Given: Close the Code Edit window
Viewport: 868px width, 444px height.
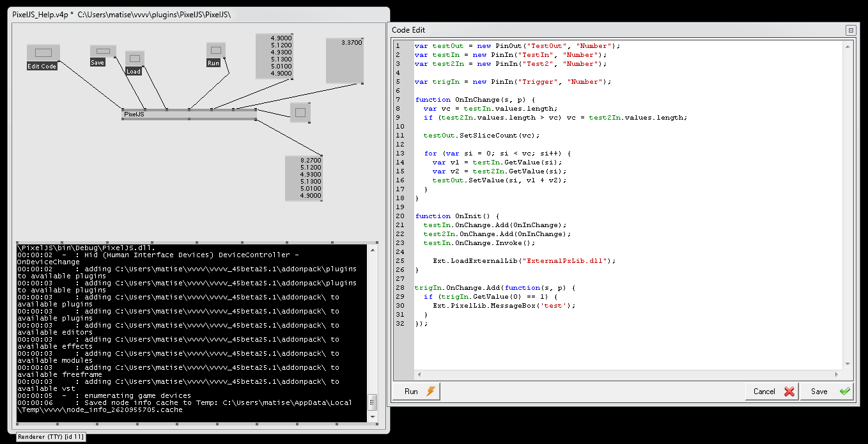Looking at the screenshot, I should point(851,30).
